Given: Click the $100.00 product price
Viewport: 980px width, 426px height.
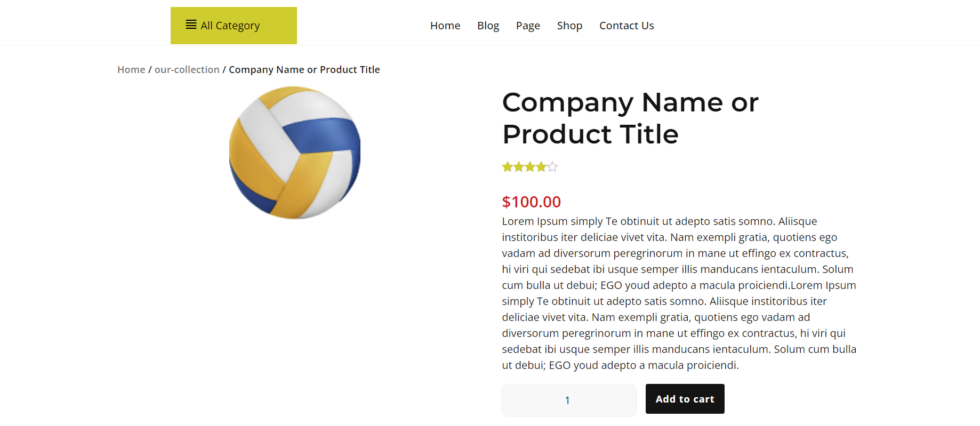Looking at the screenshot, I should pos(531,202).
